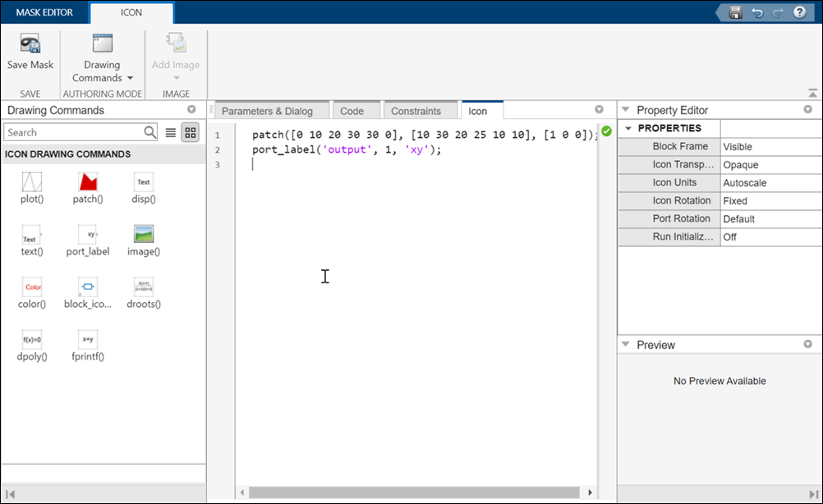
Task: Insert the port_label drawing command
Action: coord(88,241)
